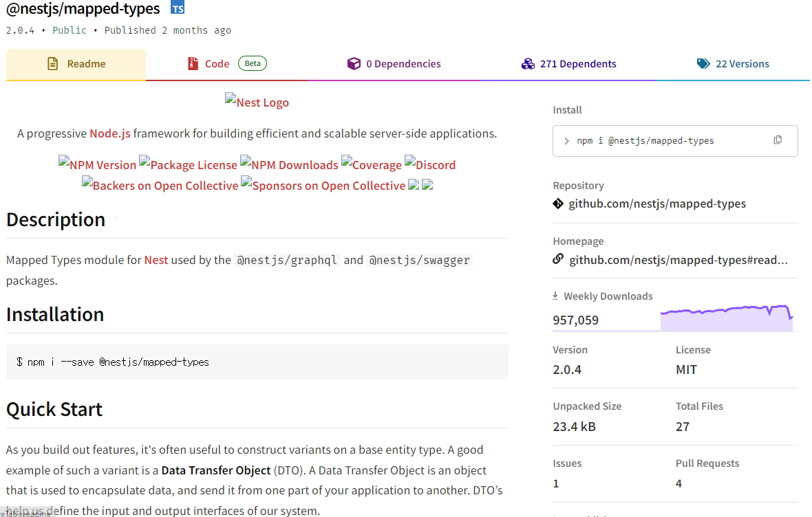Click the Public visibility label

click(x=70, y=30)
